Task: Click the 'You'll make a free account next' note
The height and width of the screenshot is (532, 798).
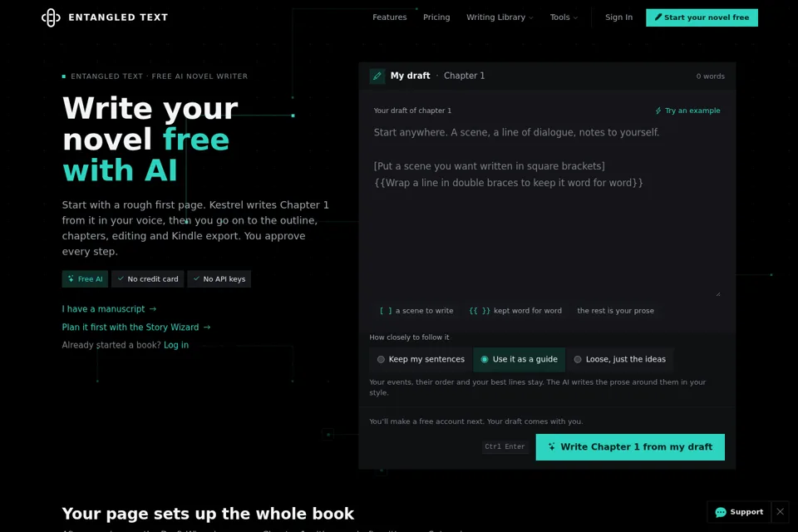Action: point(475,421)
